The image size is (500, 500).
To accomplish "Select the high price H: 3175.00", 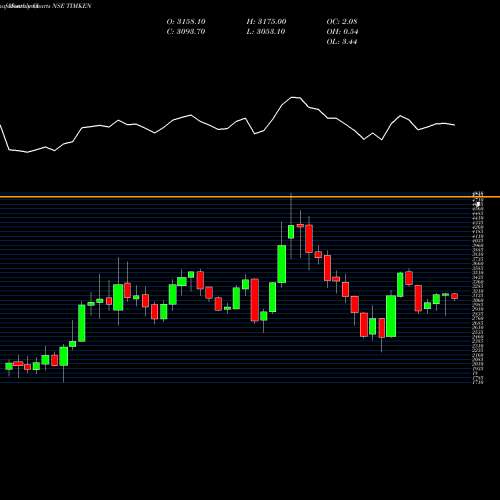I will point(266,22).
